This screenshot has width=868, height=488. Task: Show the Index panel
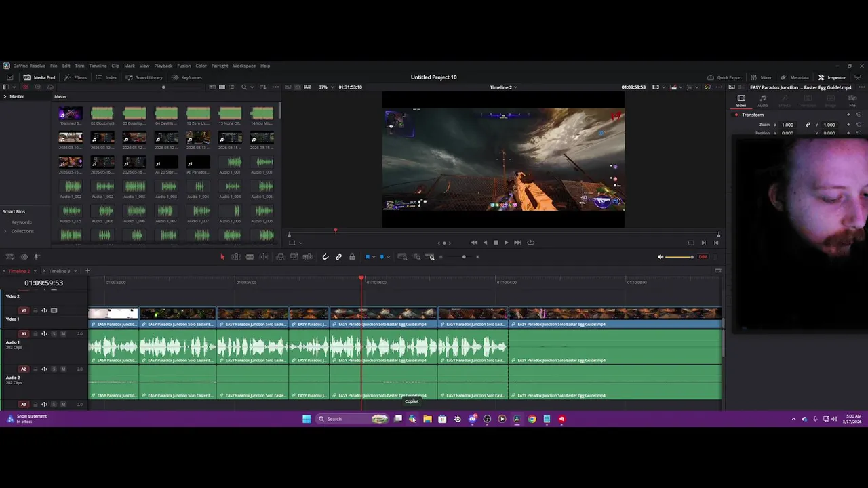tap(106, 77)
